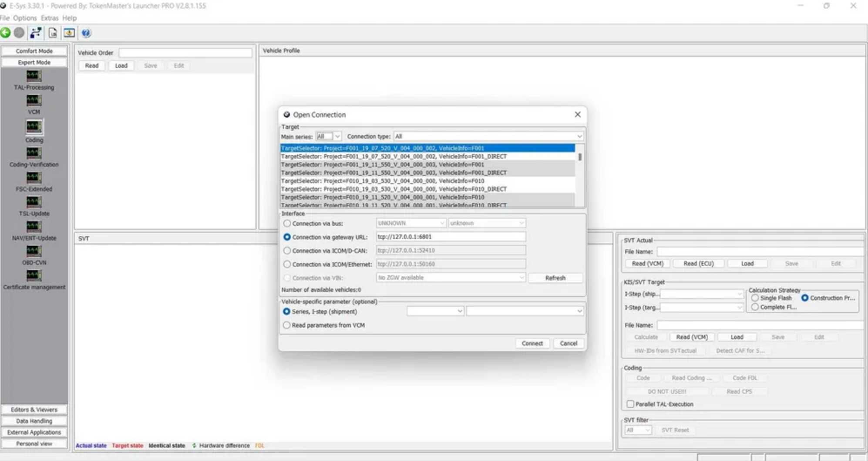Click the Vehicle Order input field
This screenshot has width=868, height=461.
(x=185, y=53)
